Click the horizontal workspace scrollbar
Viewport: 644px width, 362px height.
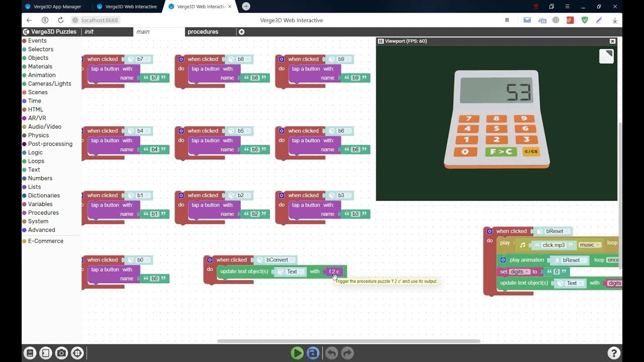tap(349, 341)
